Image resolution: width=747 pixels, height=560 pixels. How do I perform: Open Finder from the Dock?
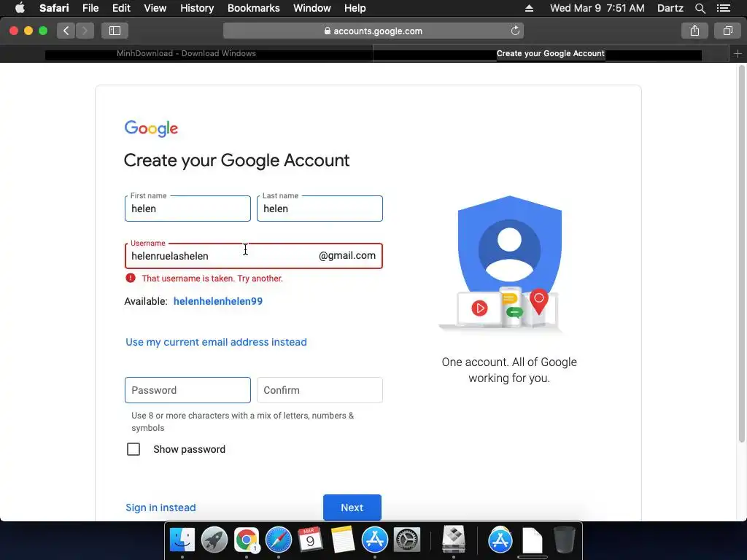pyautogui.click(x=182, y=540)
